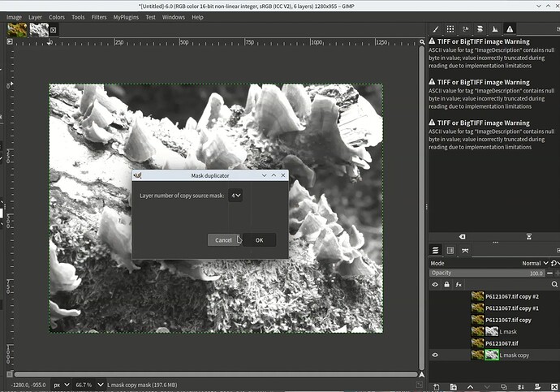Viewport: 560px width, 392px height.
Task: Create a new layer group
Action: [453, 387]
